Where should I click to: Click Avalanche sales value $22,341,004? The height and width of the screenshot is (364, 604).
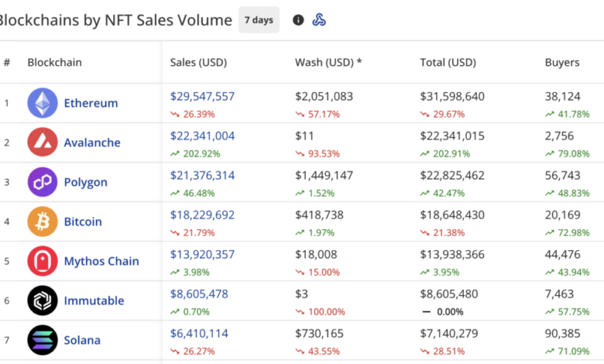[x=202, y=136]
